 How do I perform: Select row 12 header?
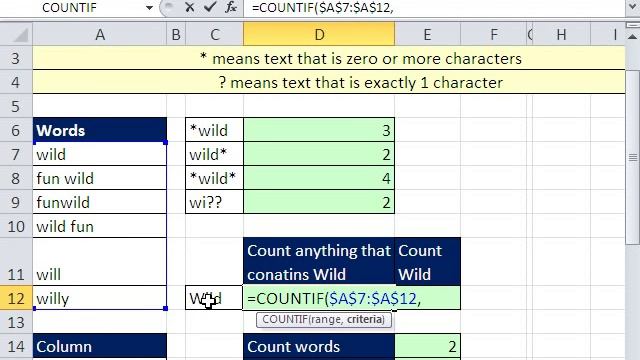[x=16, y=298]
